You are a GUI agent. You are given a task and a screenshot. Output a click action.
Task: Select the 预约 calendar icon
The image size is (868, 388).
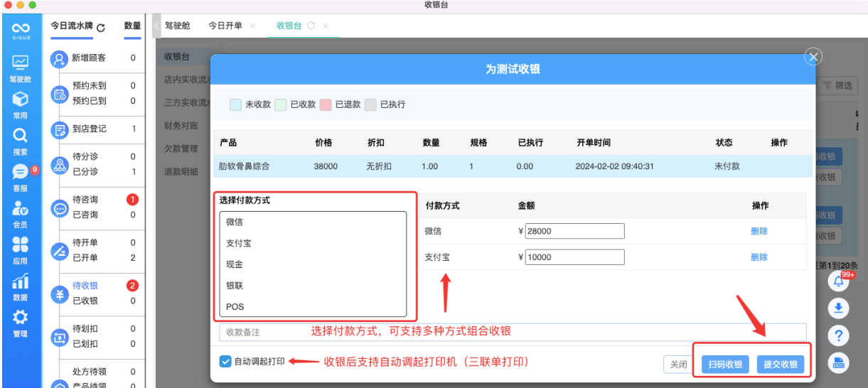(59, 94)
